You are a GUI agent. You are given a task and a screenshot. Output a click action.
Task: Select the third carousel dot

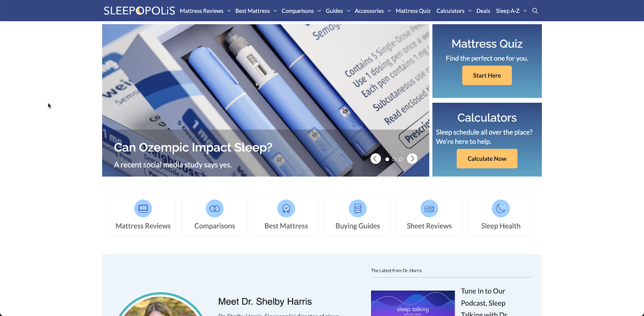click(400, 159)
